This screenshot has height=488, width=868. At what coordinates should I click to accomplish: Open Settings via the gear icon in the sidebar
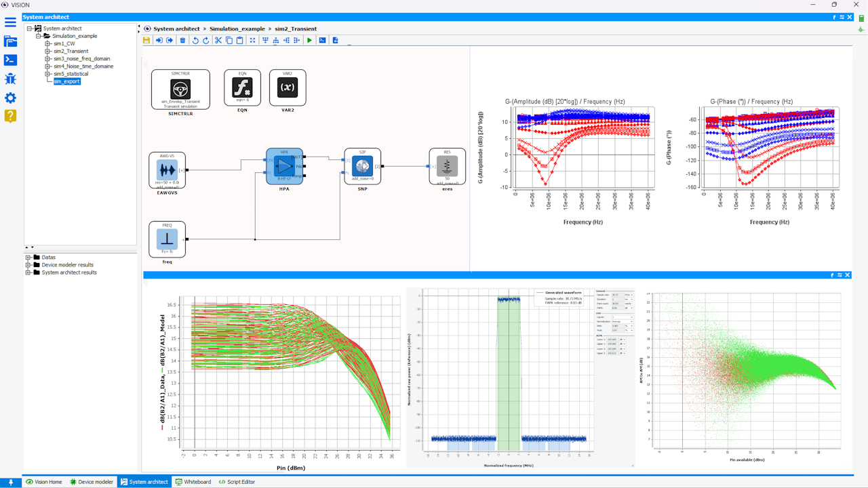coord(9,97)
